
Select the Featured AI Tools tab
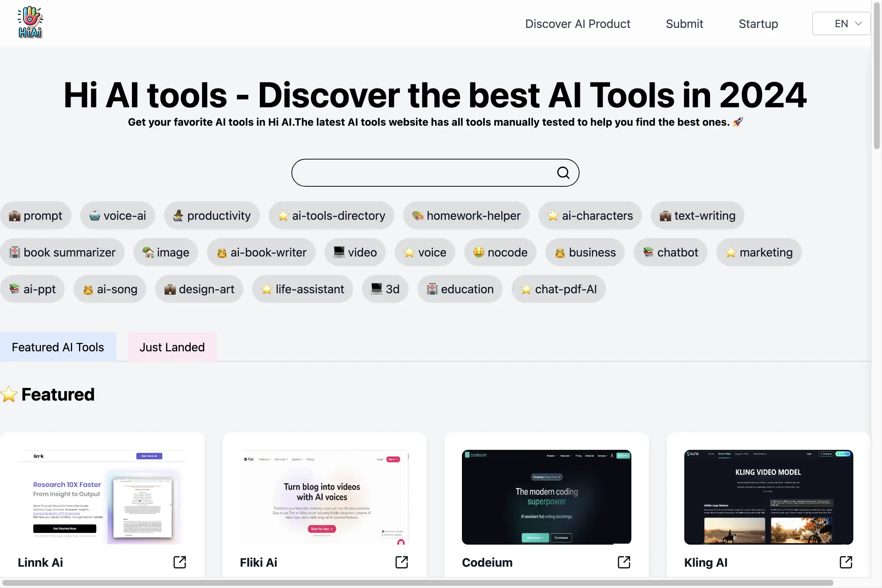point(58,347)
